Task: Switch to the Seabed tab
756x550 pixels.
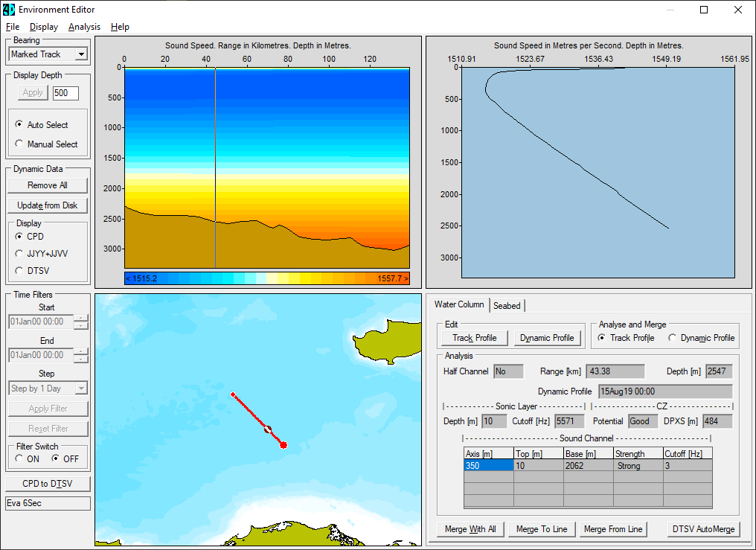Action: [507, 306]
